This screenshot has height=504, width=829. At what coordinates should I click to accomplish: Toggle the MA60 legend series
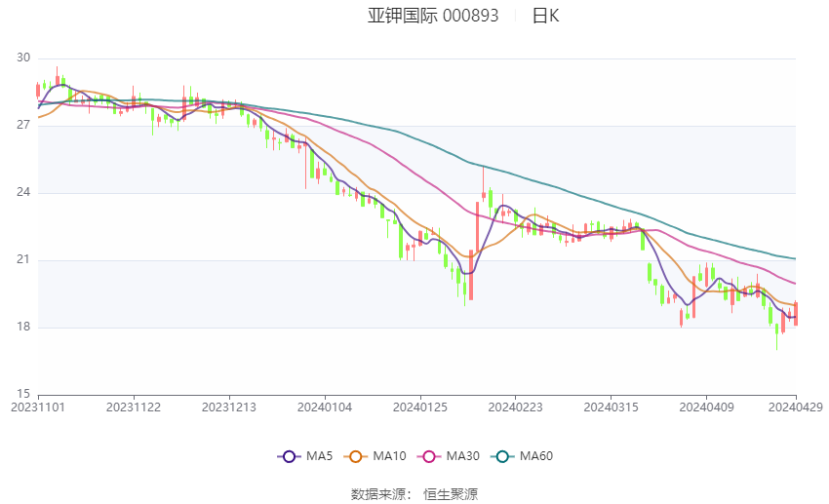(x=522, y=456)
